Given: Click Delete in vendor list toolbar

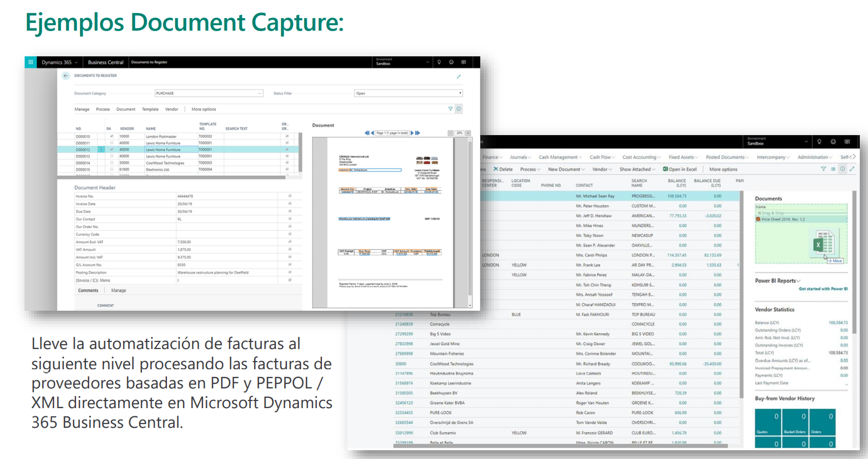Looking at the screenshot, I should tap(503, 169).
